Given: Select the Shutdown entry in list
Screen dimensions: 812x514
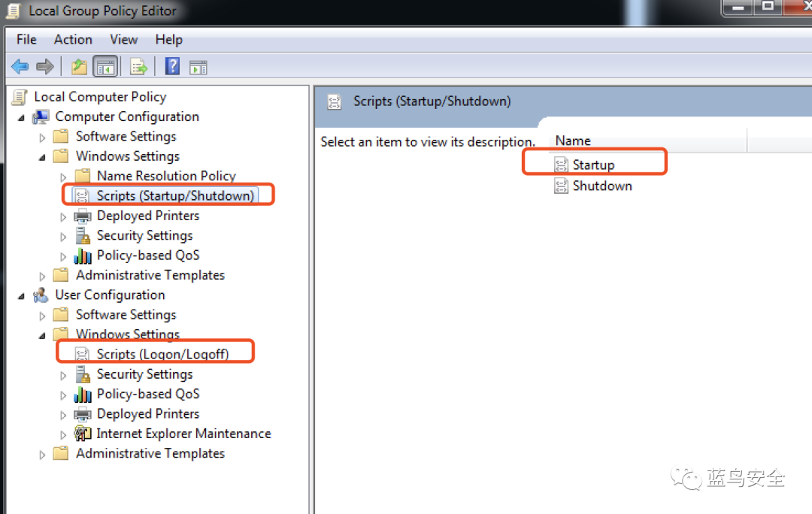Looking at the screenshot, I should tap(602, 186).
